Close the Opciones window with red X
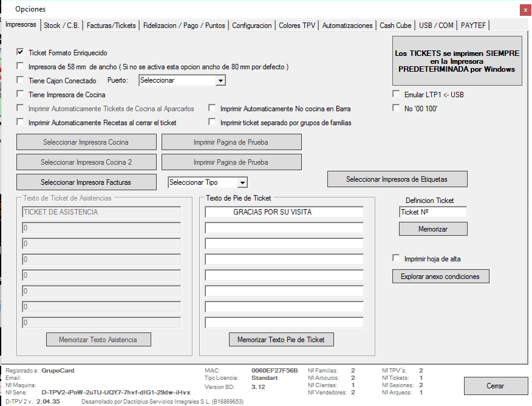The image size is (532, 406). [x=525, y=10]
